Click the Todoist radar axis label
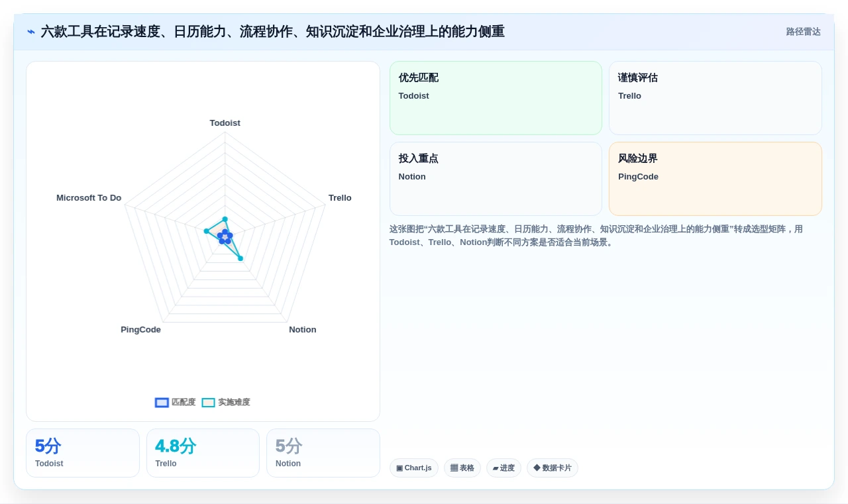 pos(225,123)
